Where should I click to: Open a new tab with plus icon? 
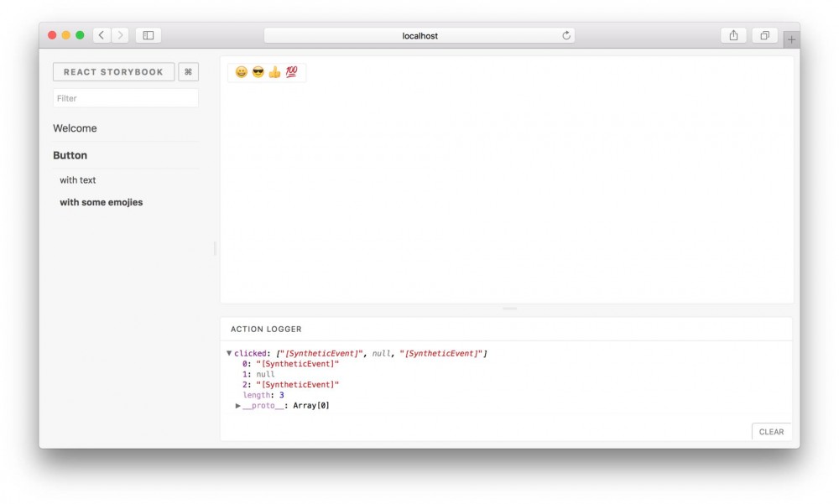[791, 39]
